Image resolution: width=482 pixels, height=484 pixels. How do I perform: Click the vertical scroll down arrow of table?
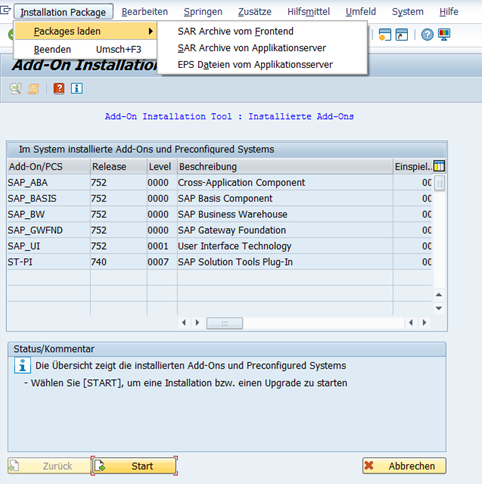coord(439,308)
